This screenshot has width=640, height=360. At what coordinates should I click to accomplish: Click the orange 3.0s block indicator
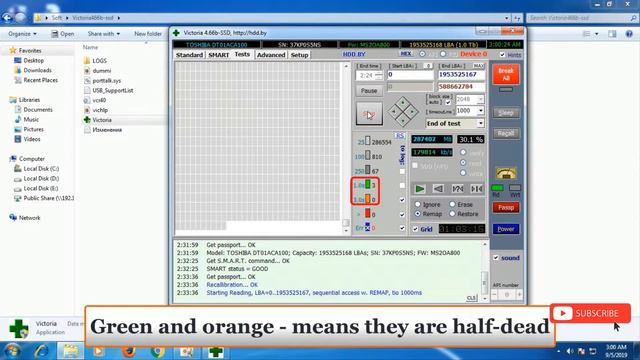click(x=367, y=199)
